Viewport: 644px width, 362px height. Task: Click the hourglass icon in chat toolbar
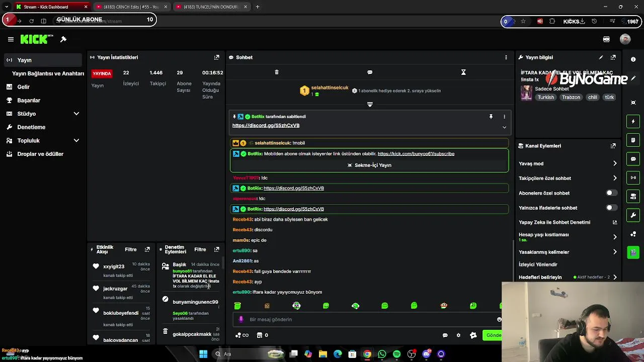coord(463,72)
